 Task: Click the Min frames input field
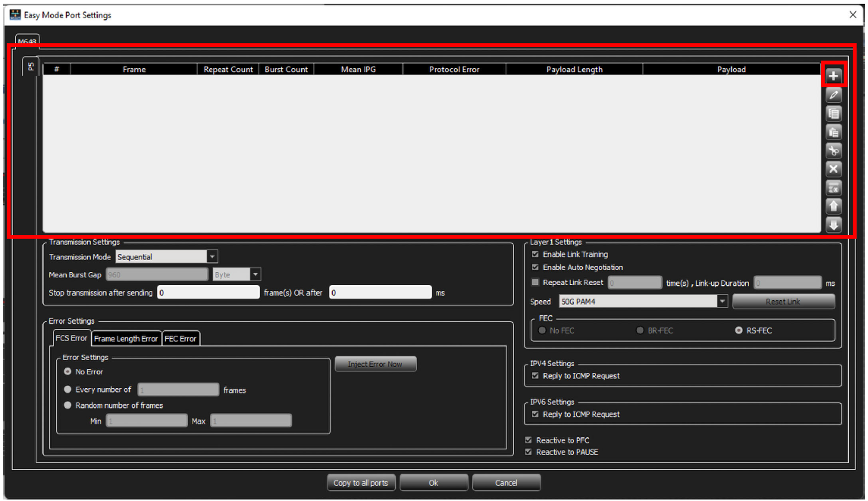pyautogui.click(x=147, y=421)
